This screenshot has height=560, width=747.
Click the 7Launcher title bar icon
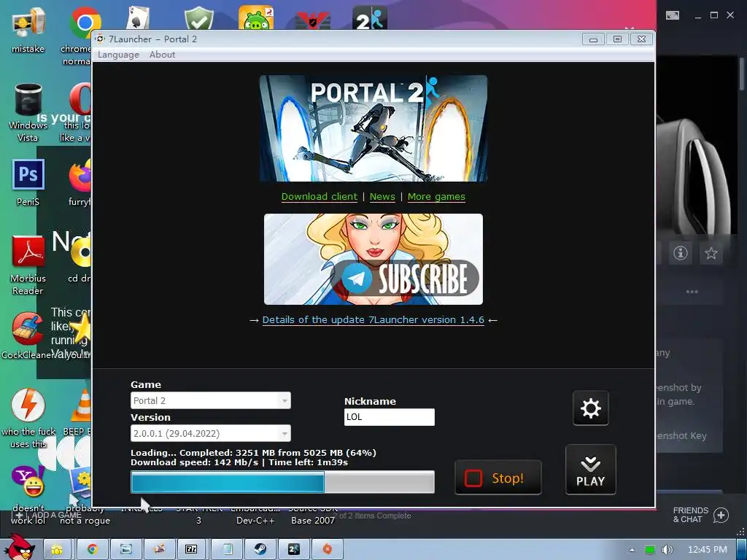click(x=99, y=39)
